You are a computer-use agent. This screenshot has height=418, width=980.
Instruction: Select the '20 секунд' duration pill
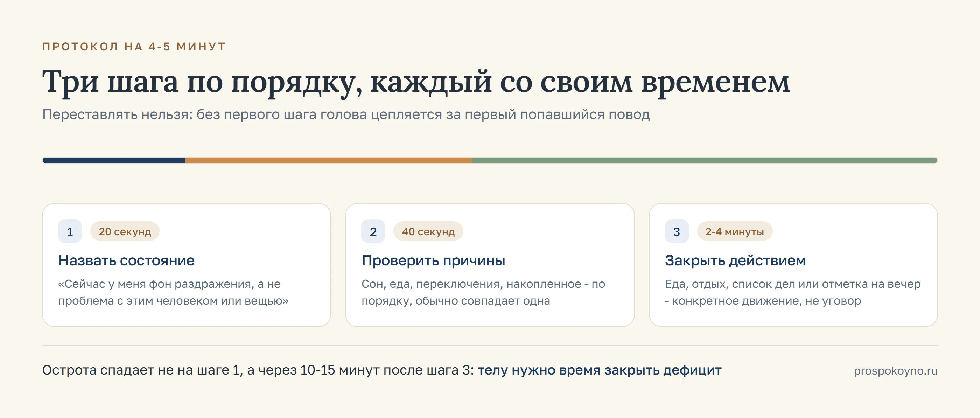125,231
